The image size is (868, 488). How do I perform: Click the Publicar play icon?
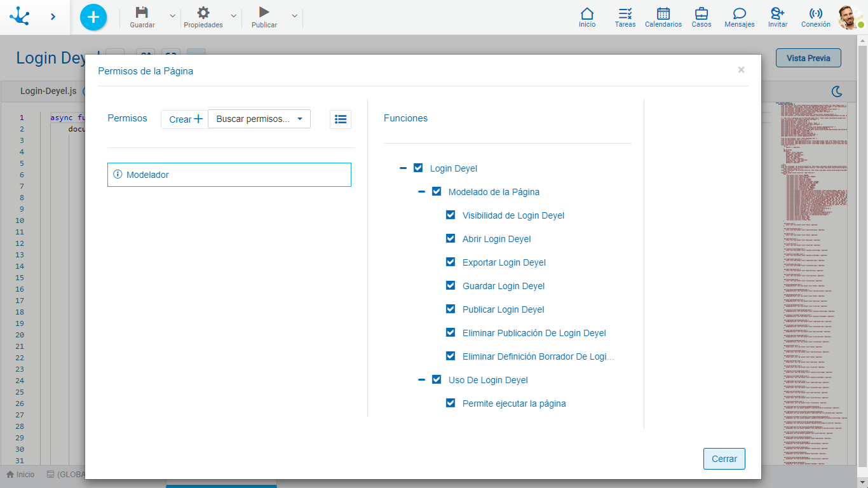coord(264,12)
